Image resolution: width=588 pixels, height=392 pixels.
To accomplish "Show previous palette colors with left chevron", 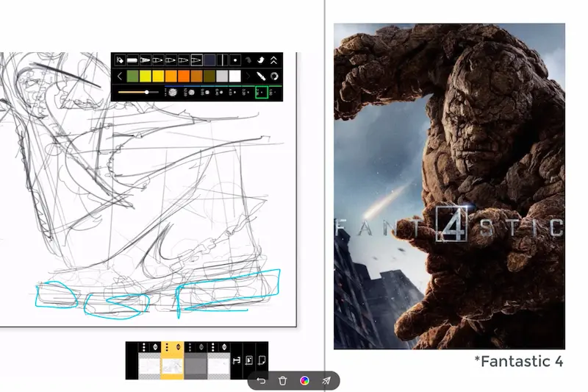I will 120,76.
